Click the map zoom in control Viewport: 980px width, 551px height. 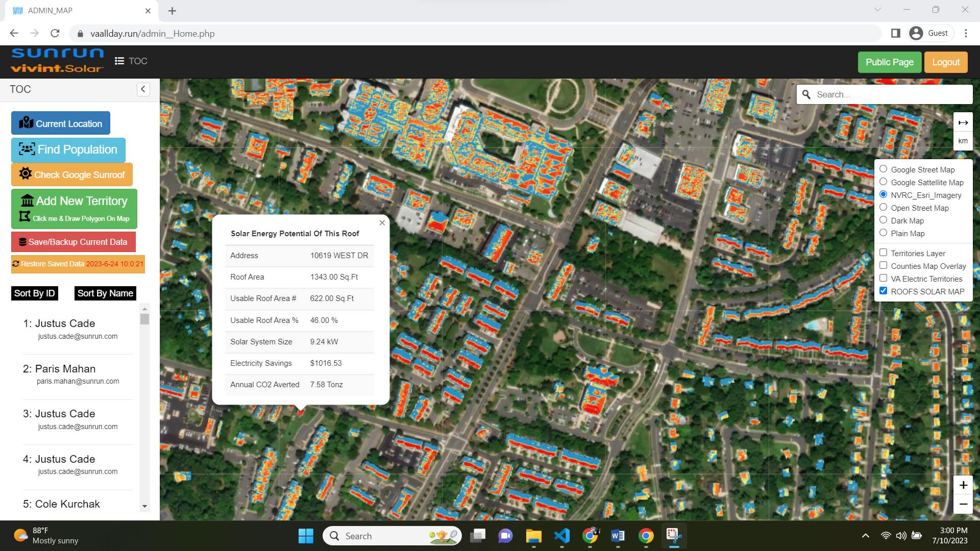[x=964, y=484]
